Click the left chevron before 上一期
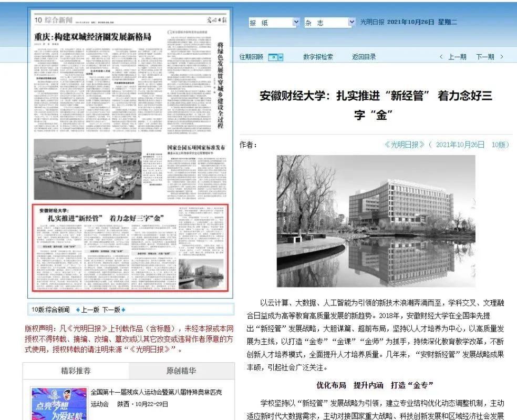The width and height of the screenshot is (517, 420). [x=441, y=57]
